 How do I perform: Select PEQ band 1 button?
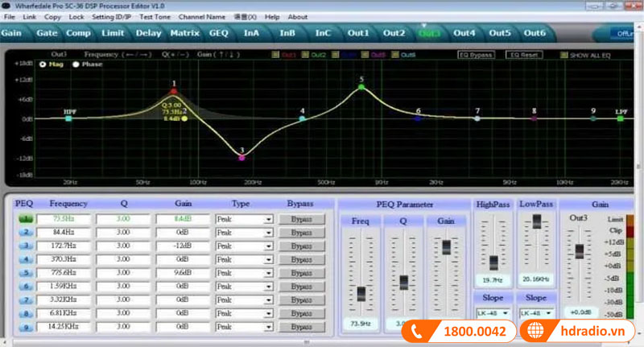click(25, 219)
